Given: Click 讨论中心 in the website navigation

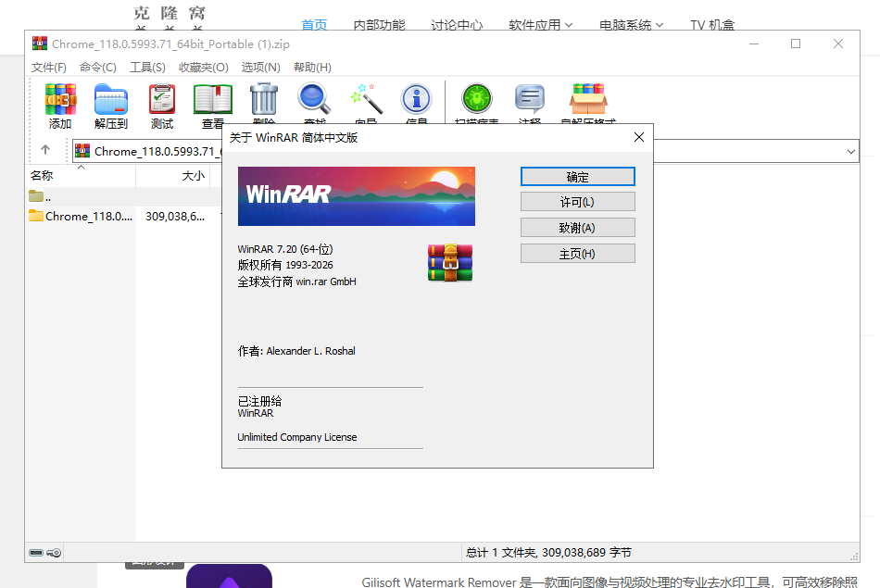Looking at the screenshot, I should coord(457,25).
